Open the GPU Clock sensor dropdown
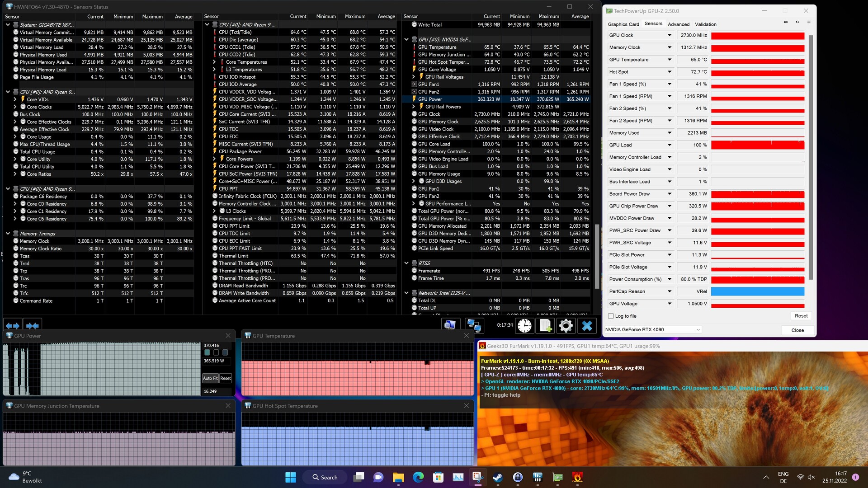 click(x=670, y=35)
